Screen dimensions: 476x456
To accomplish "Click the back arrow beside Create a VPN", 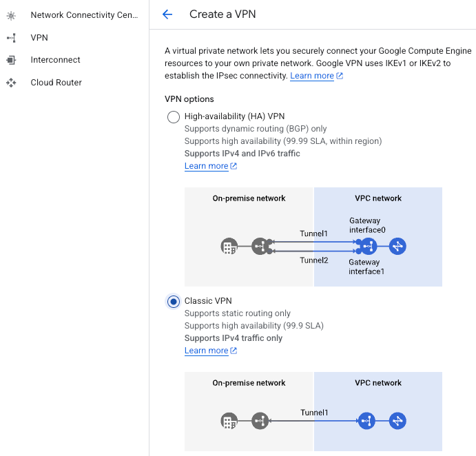I will pos(167,14).
